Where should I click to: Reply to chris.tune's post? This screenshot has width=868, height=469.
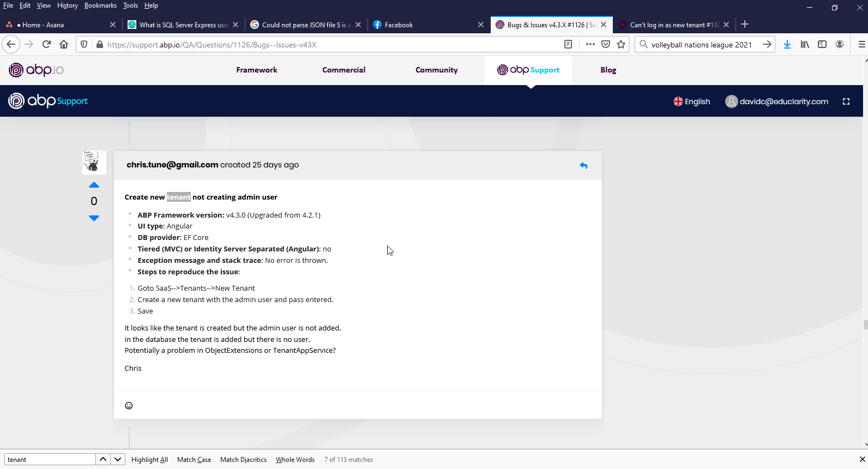(583, 165)
